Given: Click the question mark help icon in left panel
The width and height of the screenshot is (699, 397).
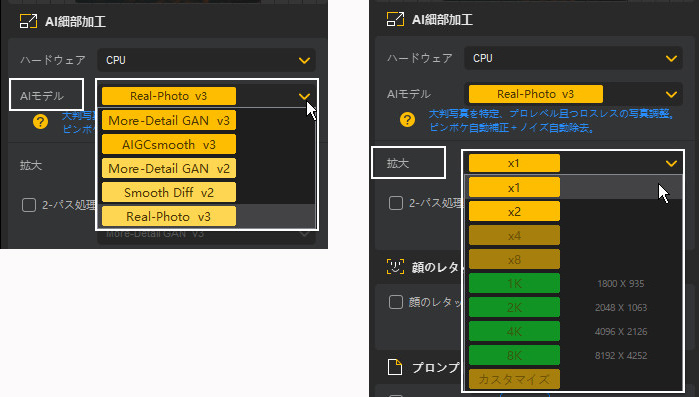Looking at the screenshot, I should (41, 122).
